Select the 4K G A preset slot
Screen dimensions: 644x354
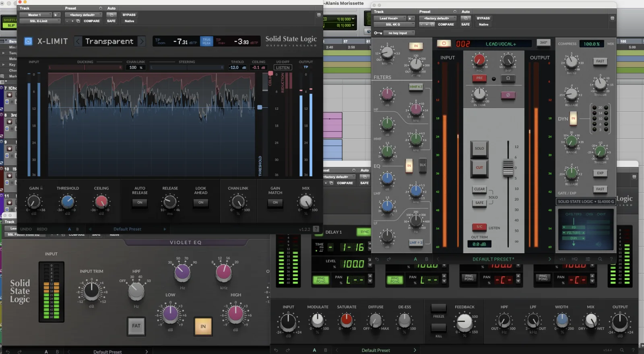coord(415,259)
